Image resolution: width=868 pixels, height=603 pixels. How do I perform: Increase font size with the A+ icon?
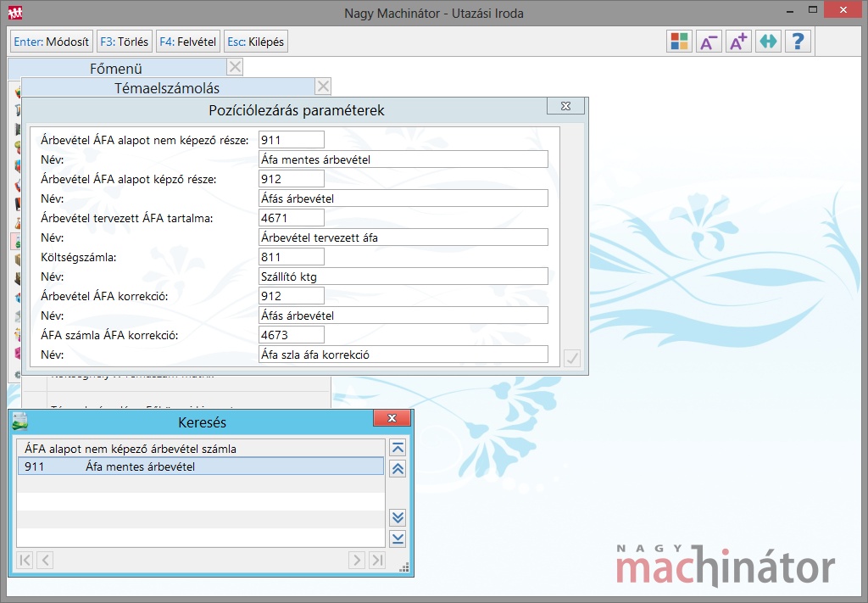coord(738,42)
